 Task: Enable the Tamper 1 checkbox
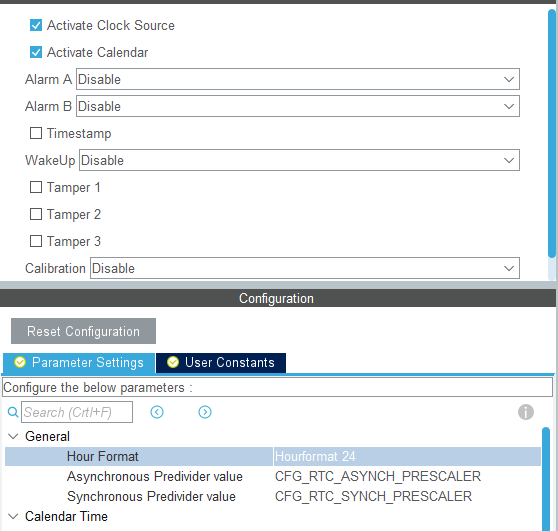coord(36,187)
